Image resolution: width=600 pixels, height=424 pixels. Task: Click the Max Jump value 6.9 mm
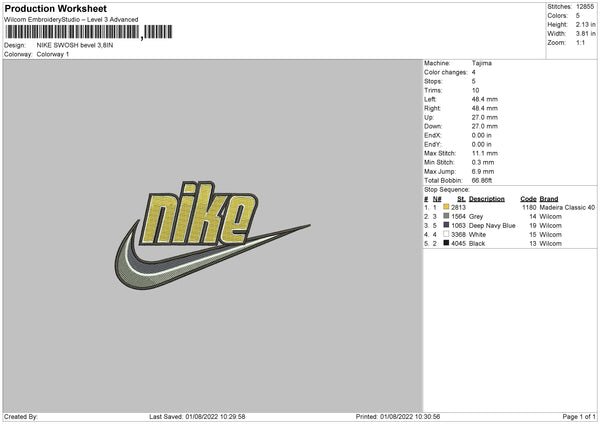click(483, 171)
